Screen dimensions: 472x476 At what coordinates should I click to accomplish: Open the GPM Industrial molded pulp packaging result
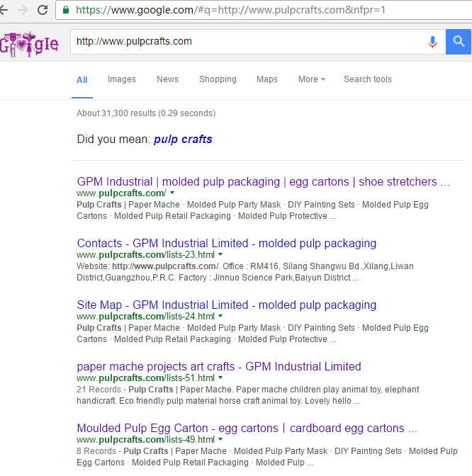click(263, 182)
